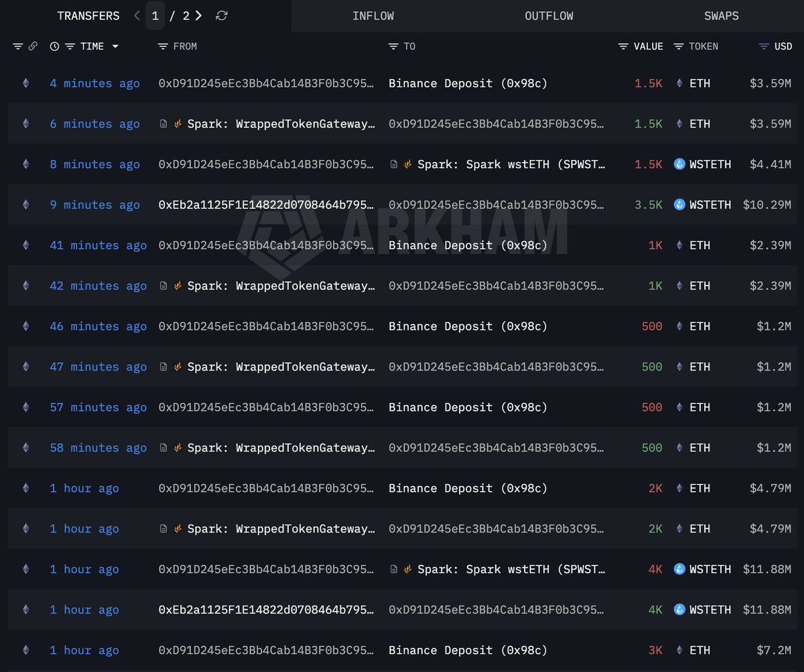Click the 4 minutes ago timestamp link
The image size is (804, 672).
click(94, 83)
